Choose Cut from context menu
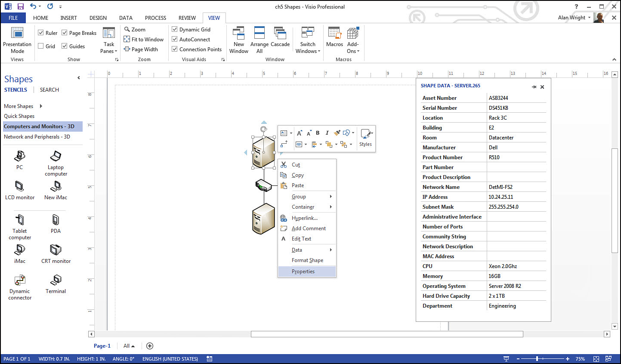This screenshot has height=364, width=621. (x=307, y=164)
